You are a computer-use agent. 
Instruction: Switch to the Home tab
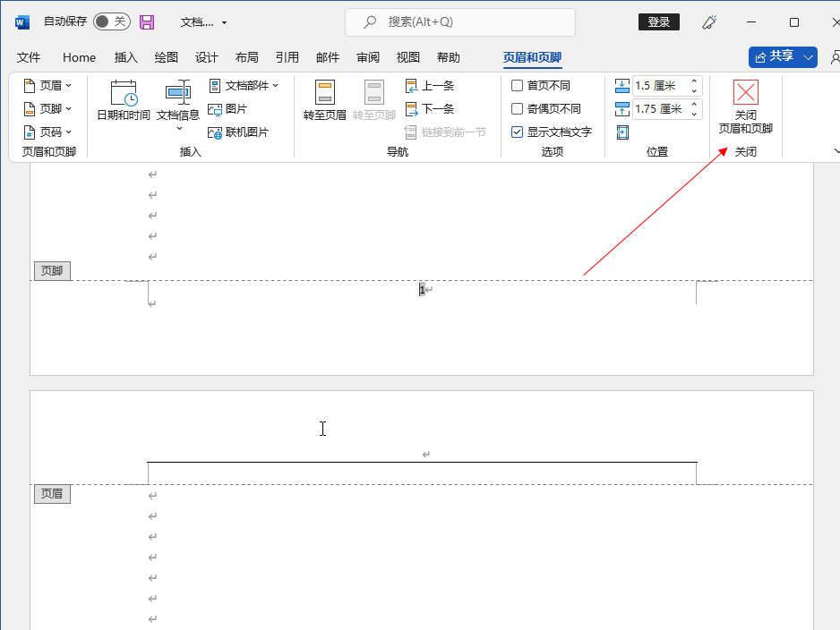80,57
